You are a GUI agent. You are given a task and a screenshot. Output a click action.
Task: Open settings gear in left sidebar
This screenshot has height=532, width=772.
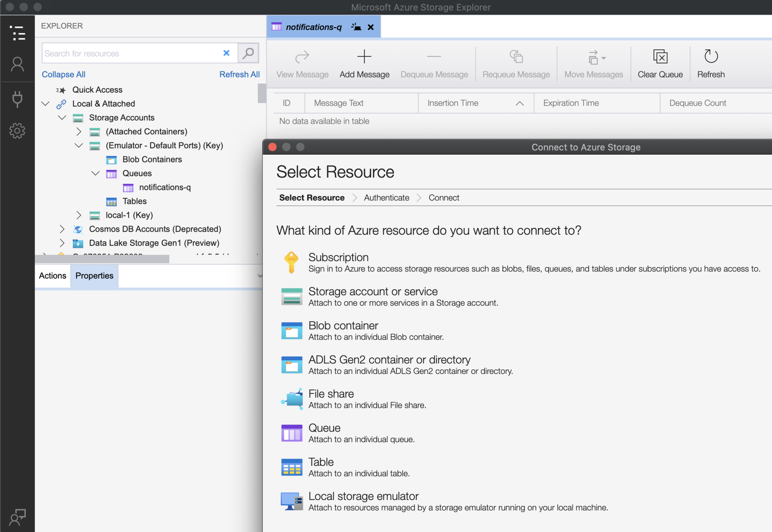click(17, 130)
